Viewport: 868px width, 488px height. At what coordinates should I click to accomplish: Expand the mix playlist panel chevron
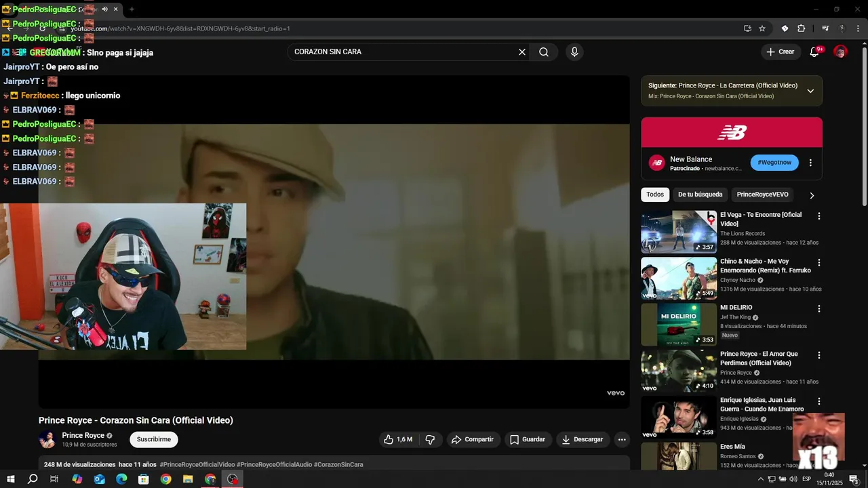(x=810, y=91)
